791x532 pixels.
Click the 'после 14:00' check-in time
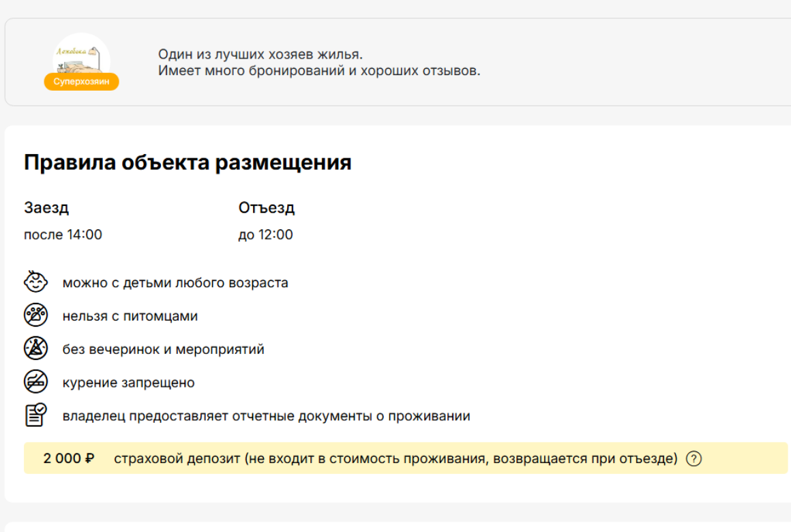pos(63,235)
